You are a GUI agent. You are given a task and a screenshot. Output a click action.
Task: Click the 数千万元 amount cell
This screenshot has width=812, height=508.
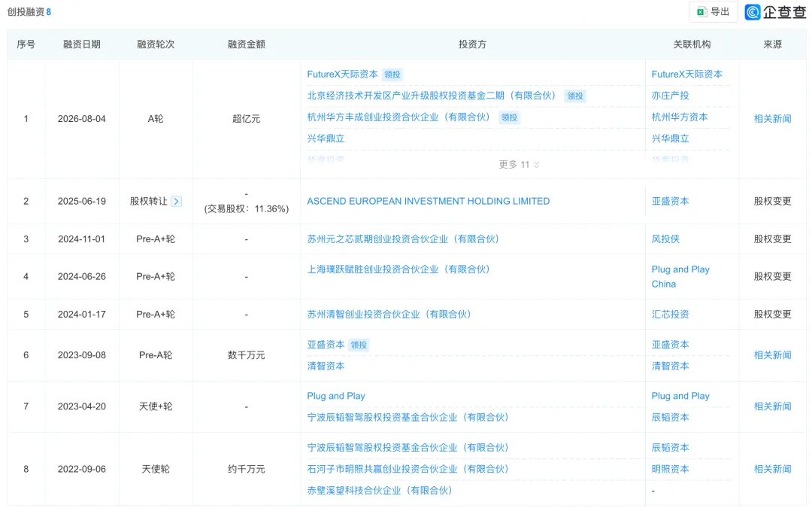[x=247, y=355]
